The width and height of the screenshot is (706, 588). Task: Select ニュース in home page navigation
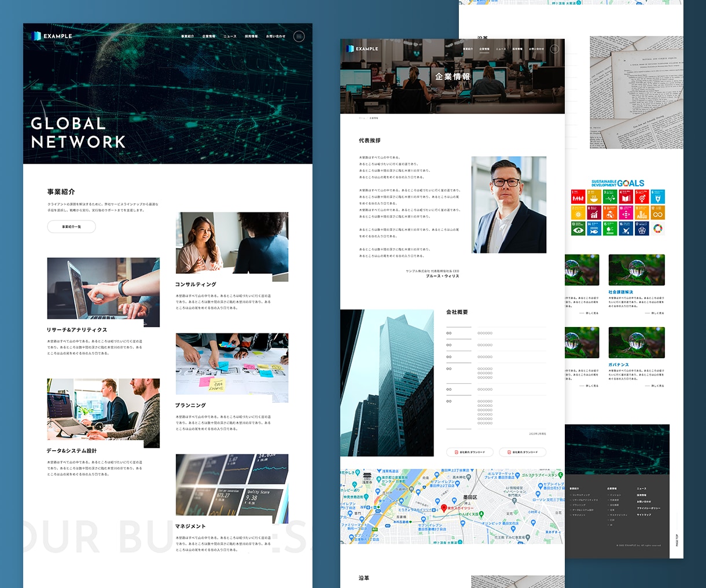(230, 36)
